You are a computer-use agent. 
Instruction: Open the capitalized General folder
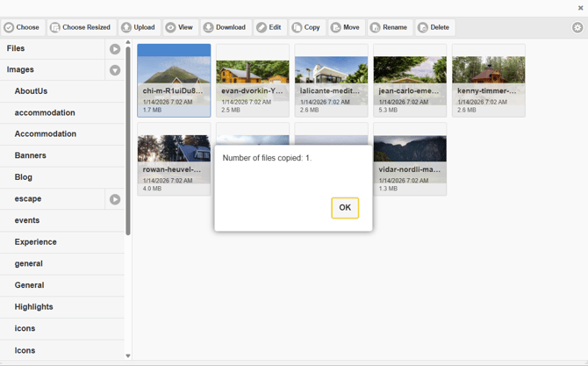coord(62,285)
